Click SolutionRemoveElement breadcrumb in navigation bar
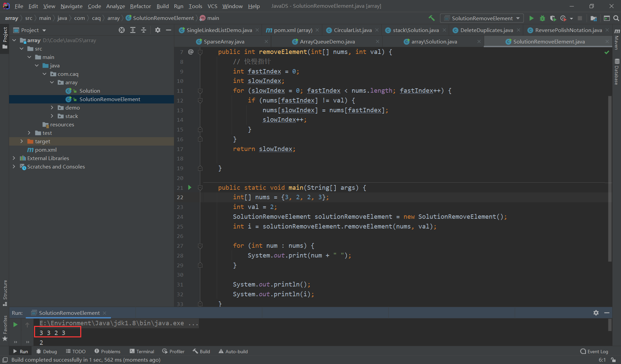This screenshot has height=364, width=621. coord(160,18)
